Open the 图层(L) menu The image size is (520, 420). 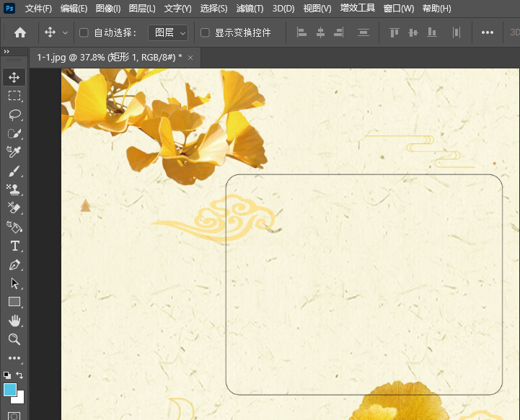point(142,8)
